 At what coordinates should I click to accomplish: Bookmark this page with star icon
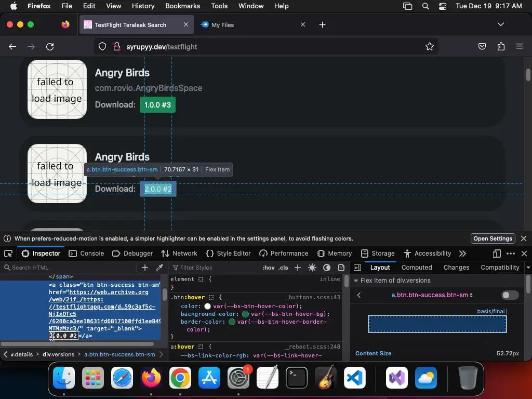430,46
